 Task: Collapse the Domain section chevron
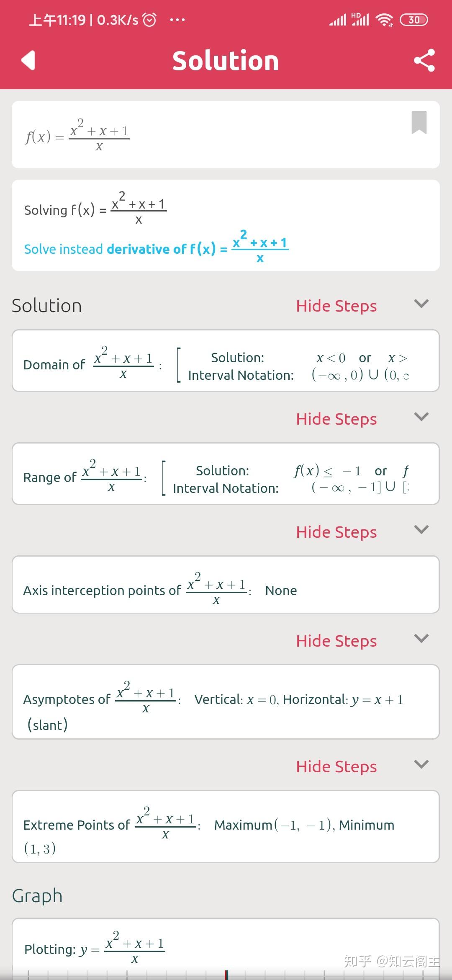click(x=421, y=304)
